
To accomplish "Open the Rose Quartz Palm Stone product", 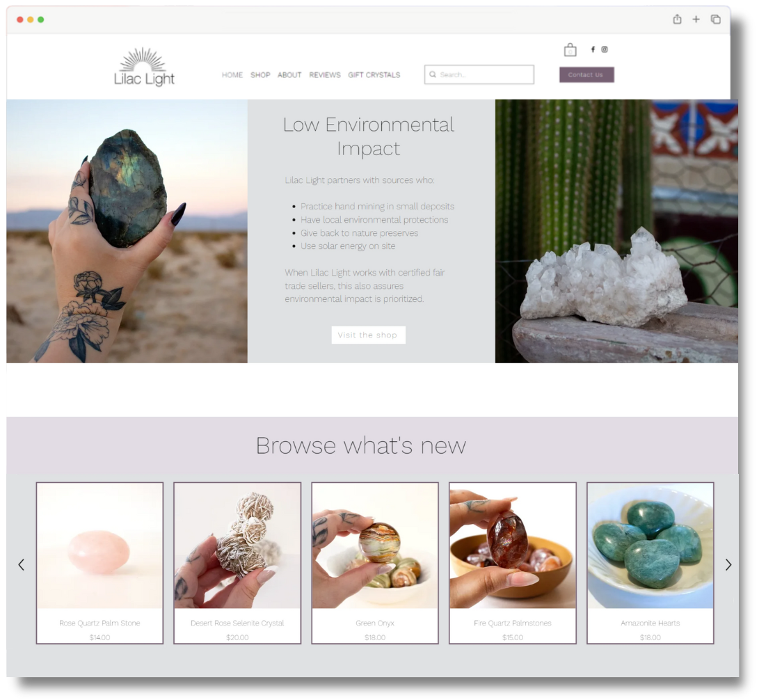I will tap(99, 562).
